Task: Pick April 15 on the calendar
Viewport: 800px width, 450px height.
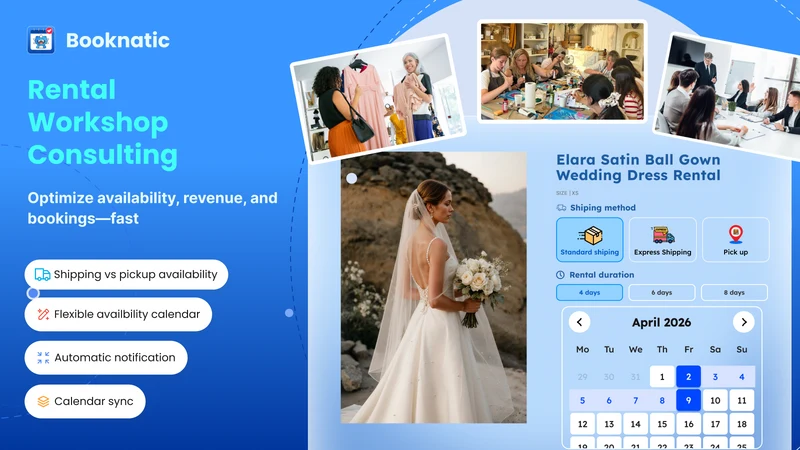Action: 662,424
